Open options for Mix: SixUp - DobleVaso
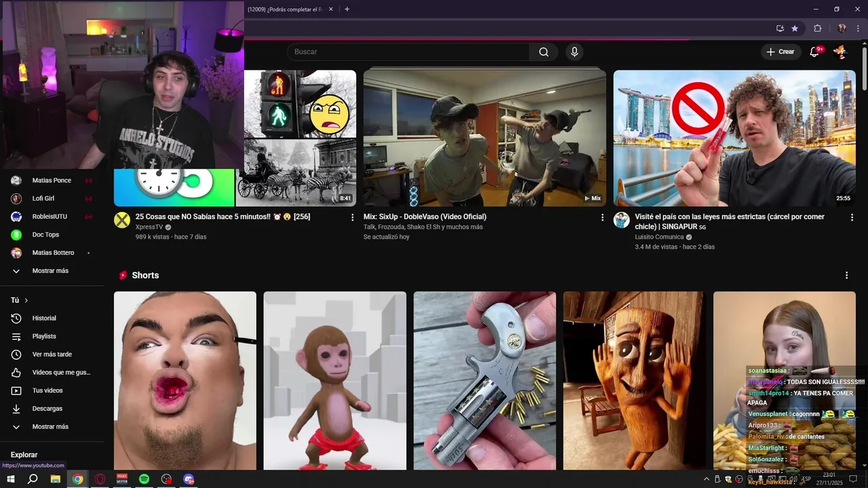868x488 pixels. pyautogui.click(x=602, y=218)
